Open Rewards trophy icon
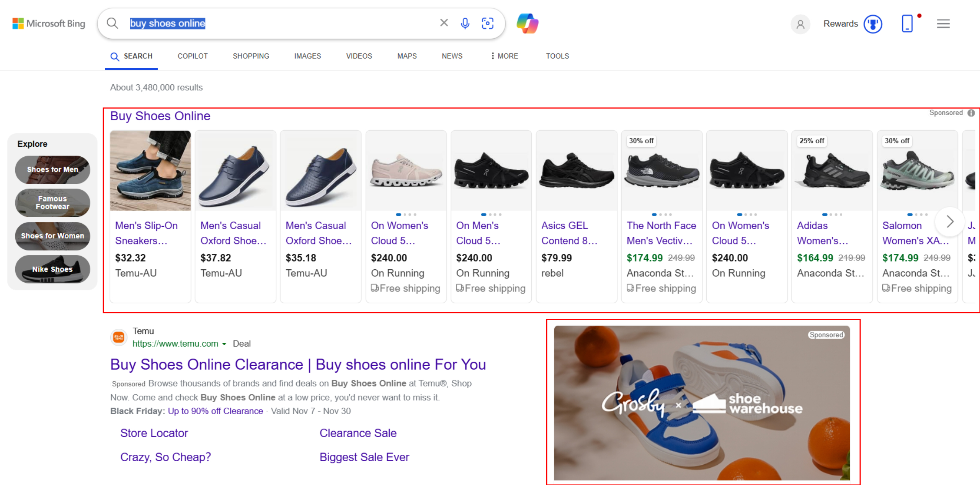This screenshot has width=980, height=485. (873, 24)
